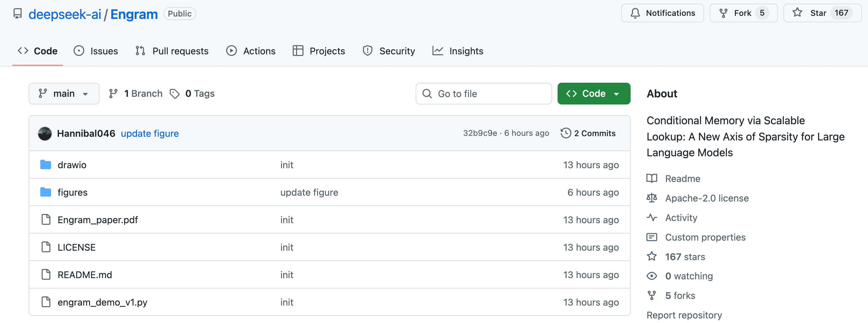This screenshot has height=323, width=868.
Task: Click the commit history clock icon
Action: 566,133
